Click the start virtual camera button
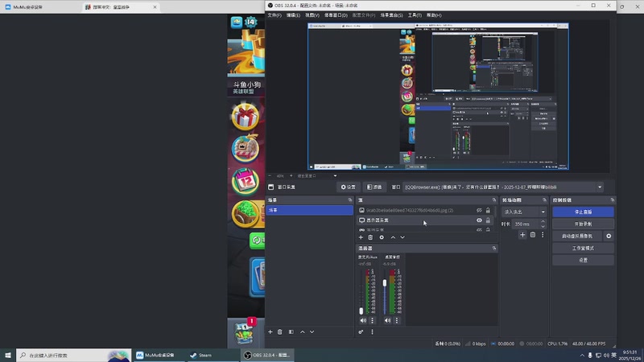Screen dimensions: 644x362 tap(577, 236)
